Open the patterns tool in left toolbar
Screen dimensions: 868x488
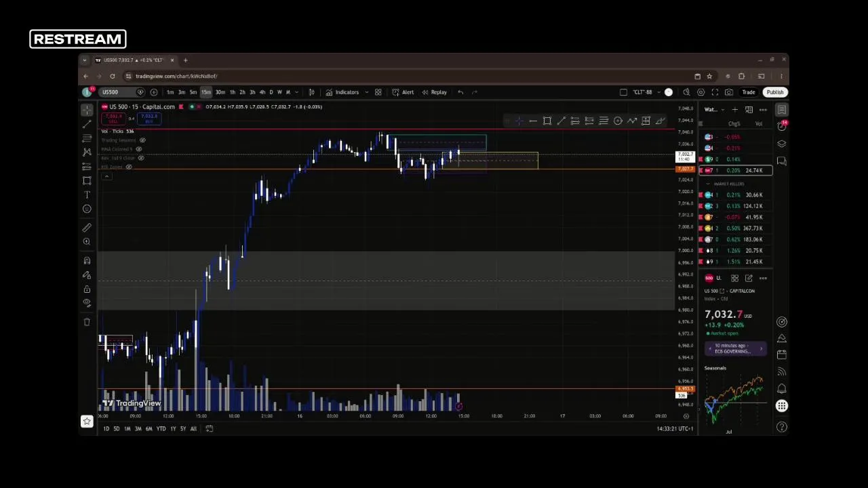87,152
